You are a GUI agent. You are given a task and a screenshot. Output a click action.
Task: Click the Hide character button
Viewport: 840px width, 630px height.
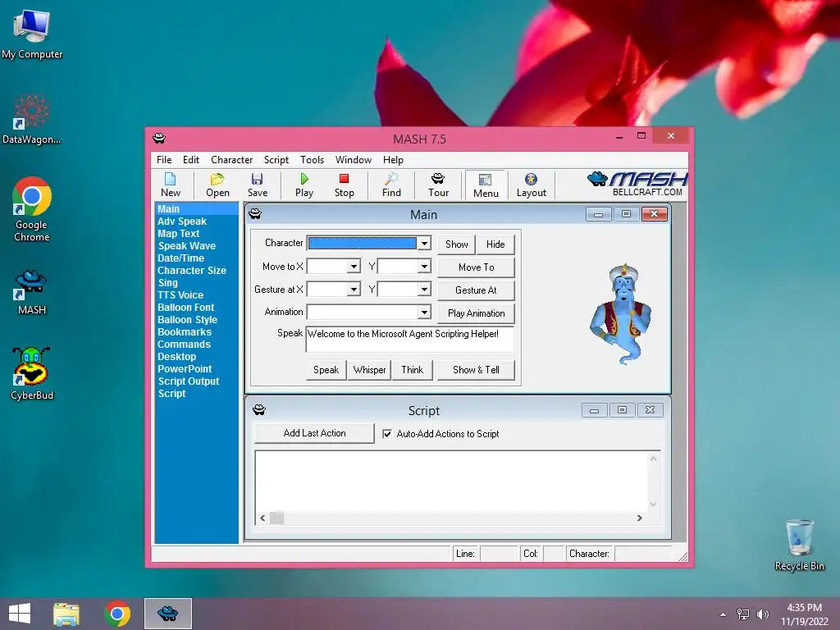(x=495, y=244)
